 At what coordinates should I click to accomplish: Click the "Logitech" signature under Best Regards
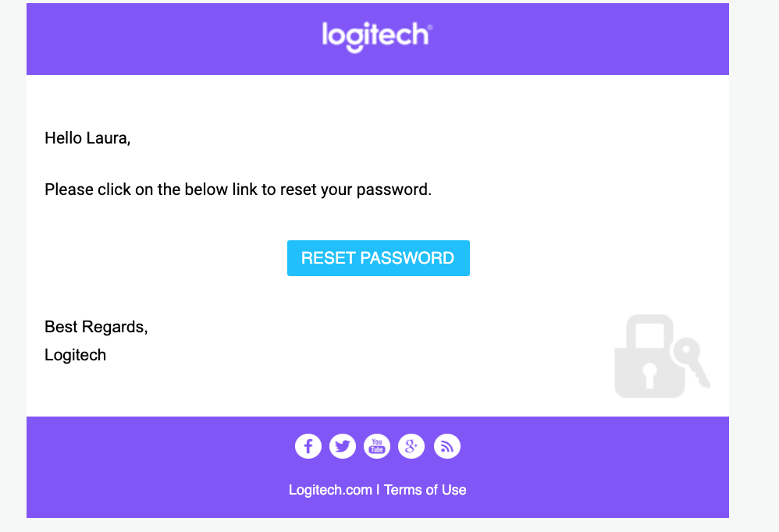76,356
